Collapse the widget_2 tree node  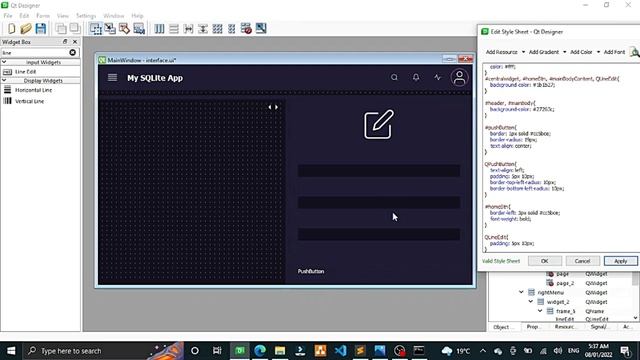pos(531,302)
